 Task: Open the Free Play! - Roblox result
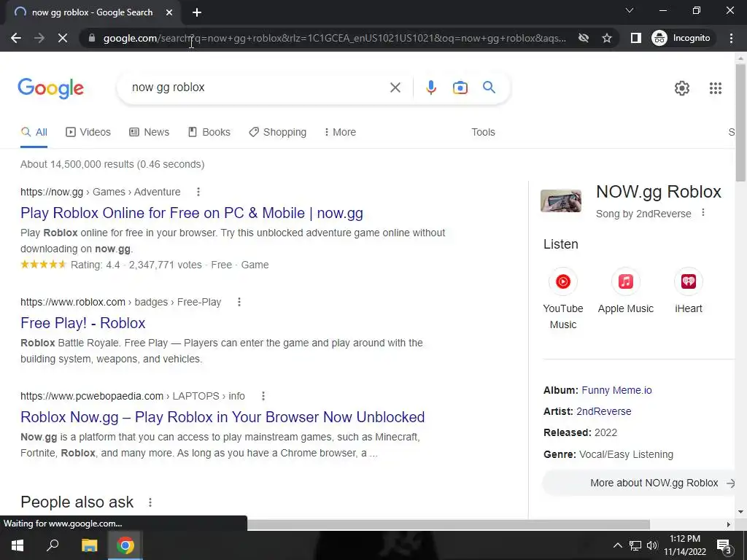pyautogui.click(x=83, y=323)
